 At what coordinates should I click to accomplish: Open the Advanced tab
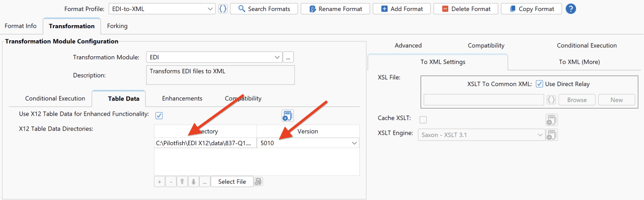click(x=408, y=45)
